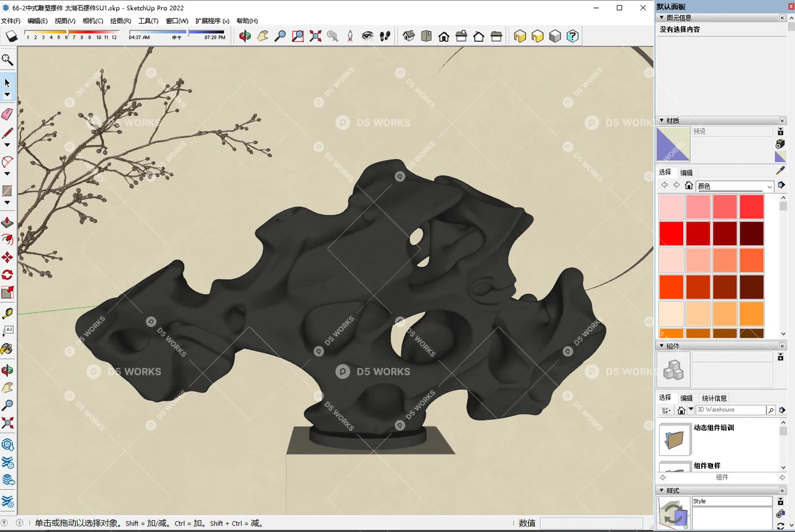This screenshot has height=532, width=795.
Task: Choose the dark maroon color swatch
Action: click(x=752, y=233)
